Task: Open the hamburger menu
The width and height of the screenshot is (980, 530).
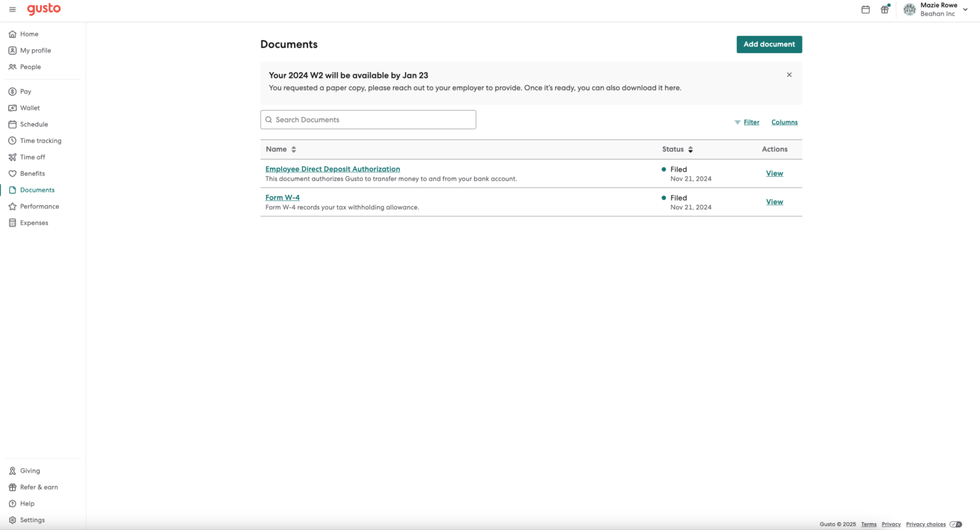Action: pos(12,9)
